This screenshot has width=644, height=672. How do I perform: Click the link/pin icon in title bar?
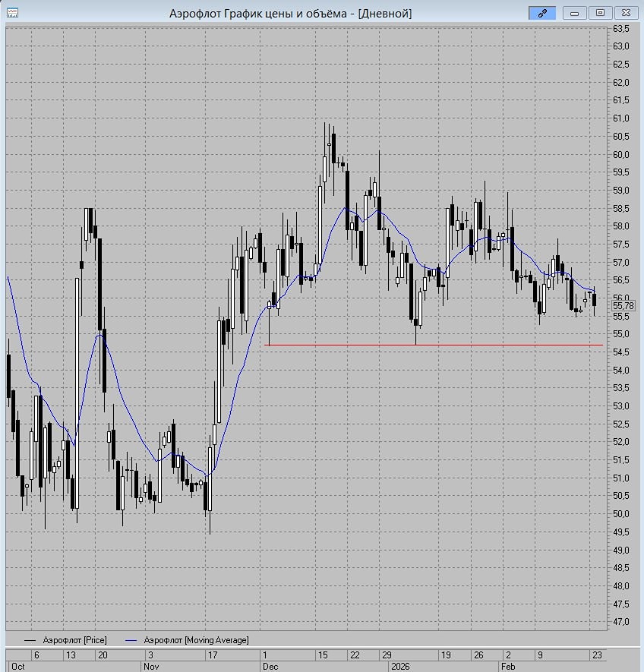542,13
